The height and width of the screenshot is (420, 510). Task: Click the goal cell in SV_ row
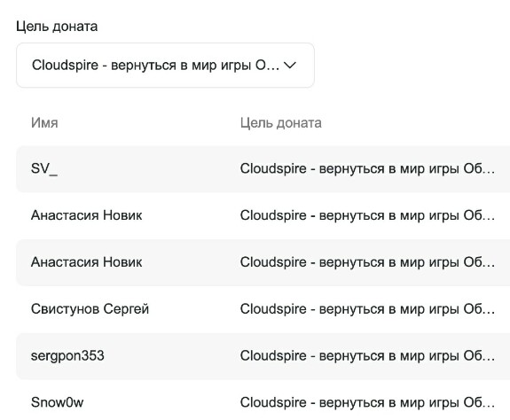[367, 169]
